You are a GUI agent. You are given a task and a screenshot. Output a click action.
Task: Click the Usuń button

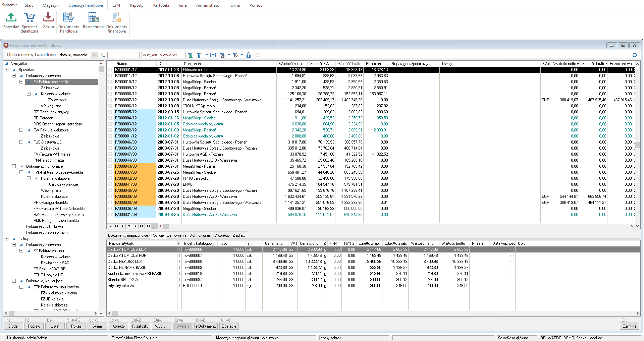point(55,326)
